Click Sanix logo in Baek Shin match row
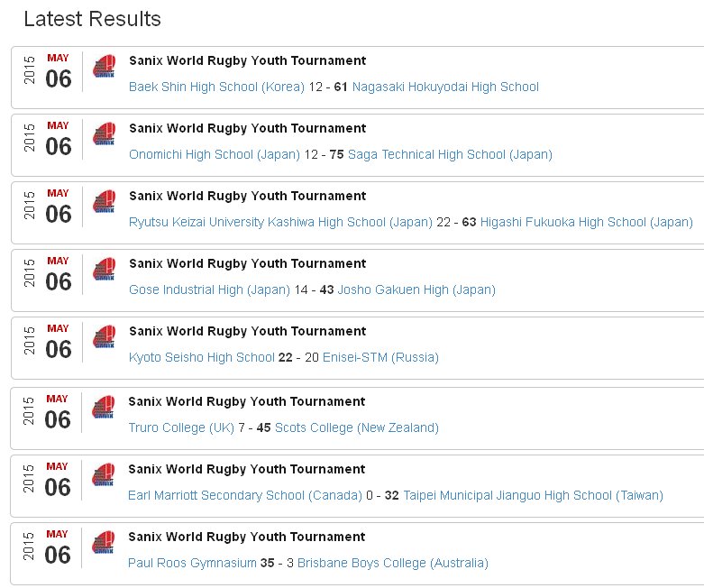The image size is (704, 588). pyautogui.click(x=105, y=66)
